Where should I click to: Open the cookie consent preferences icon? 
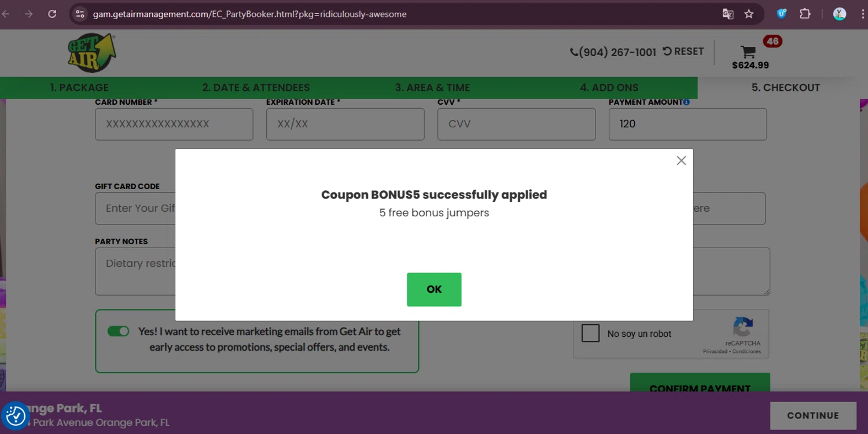[x=16, y=415]
